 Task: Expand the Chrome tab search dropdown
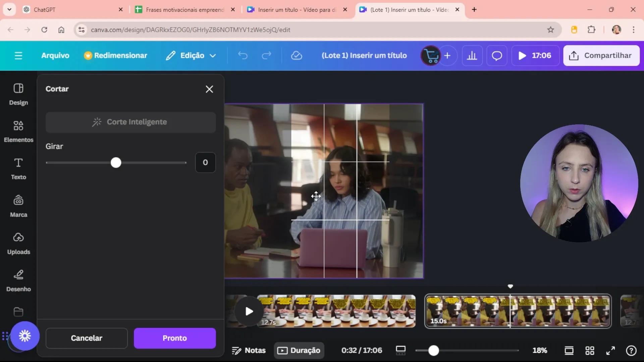coord(9,9)
